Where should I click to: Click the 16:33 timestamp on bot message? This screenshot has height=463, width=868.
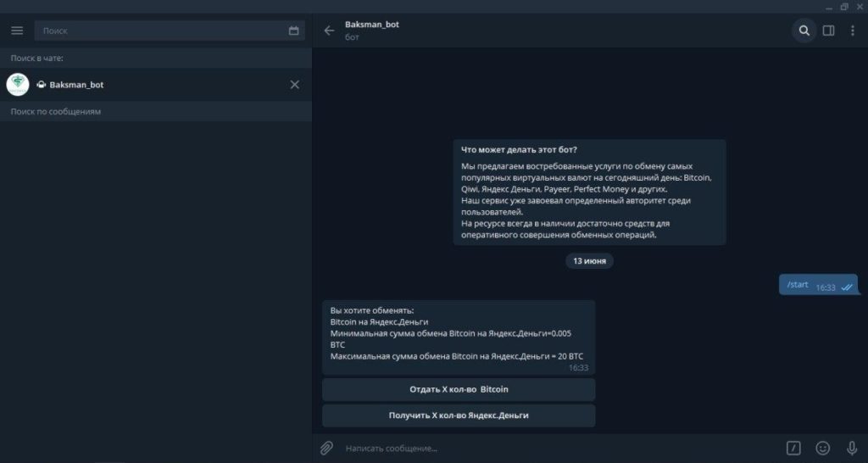click(x=578, y=368)
